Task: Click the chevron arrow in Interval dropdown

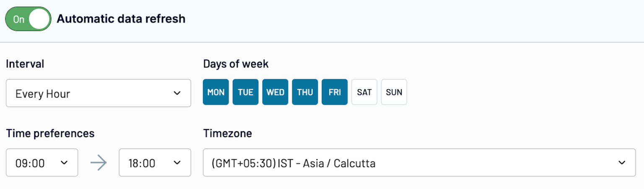Action: tap(177, 93)
